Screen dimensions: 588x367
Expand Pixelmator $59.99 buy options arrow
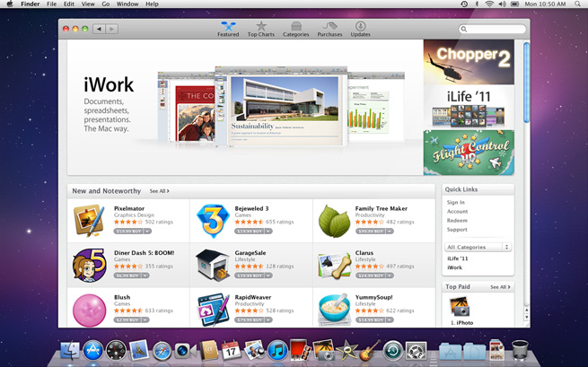[x=148, y=232]
